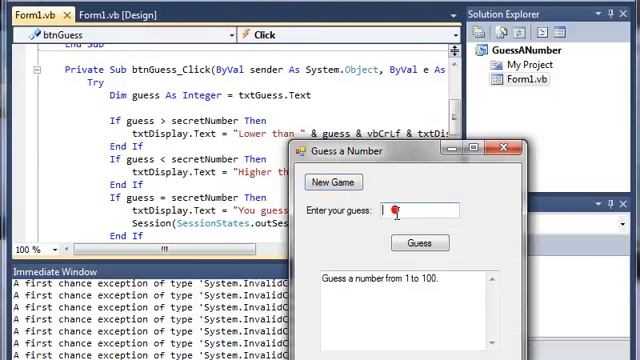The width and height of the screenshot is (640, 360).
Task: Open the btnGuess class name dropdown
Action: pyautogui.click(x=231, y=35)
